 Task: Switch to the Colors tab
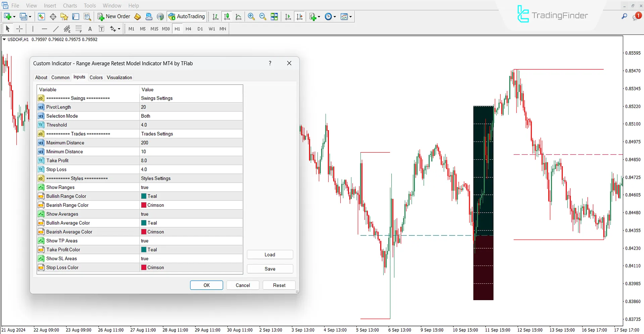point(96,77)
